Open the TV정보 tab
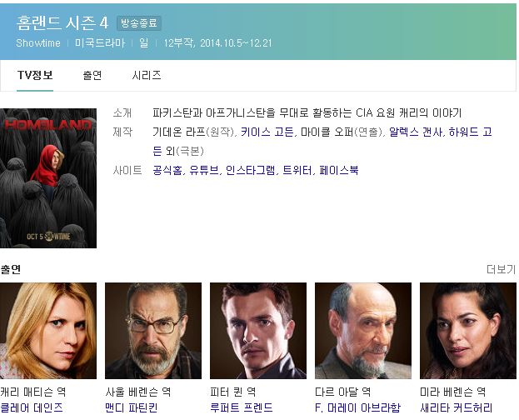 pos(35,76)
